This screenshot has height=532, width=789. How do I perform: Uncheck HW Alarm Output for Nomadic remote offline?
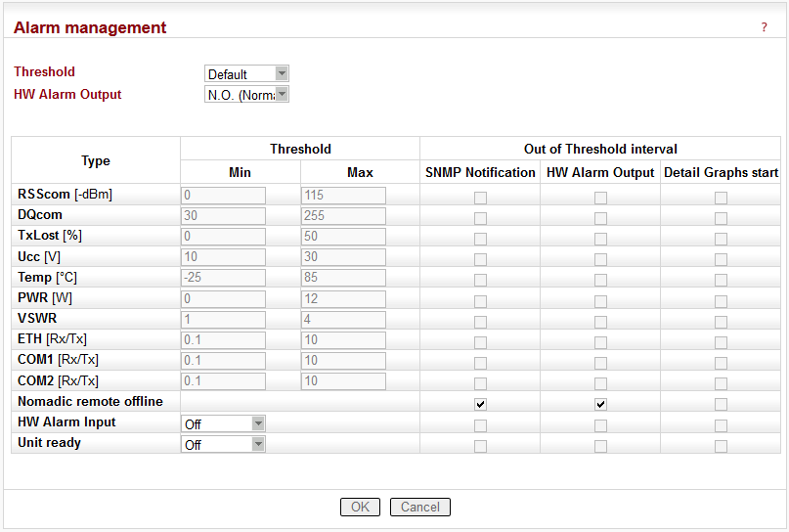600,404
